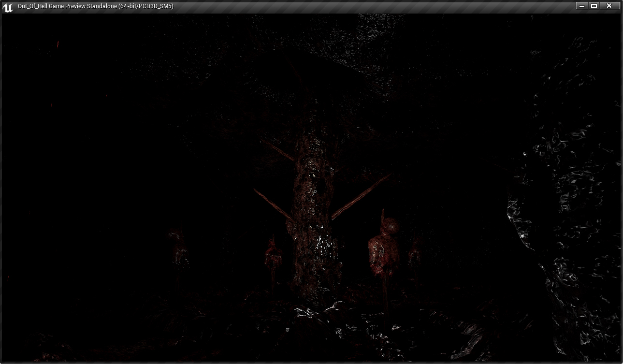Minimize the game preview window
Image resolution: width=623 pixels, height=364 pixels.
(581, 6)
